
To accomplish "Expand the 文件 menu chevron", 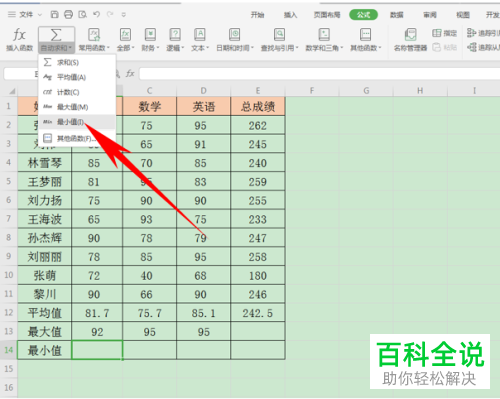I will 40,15.
